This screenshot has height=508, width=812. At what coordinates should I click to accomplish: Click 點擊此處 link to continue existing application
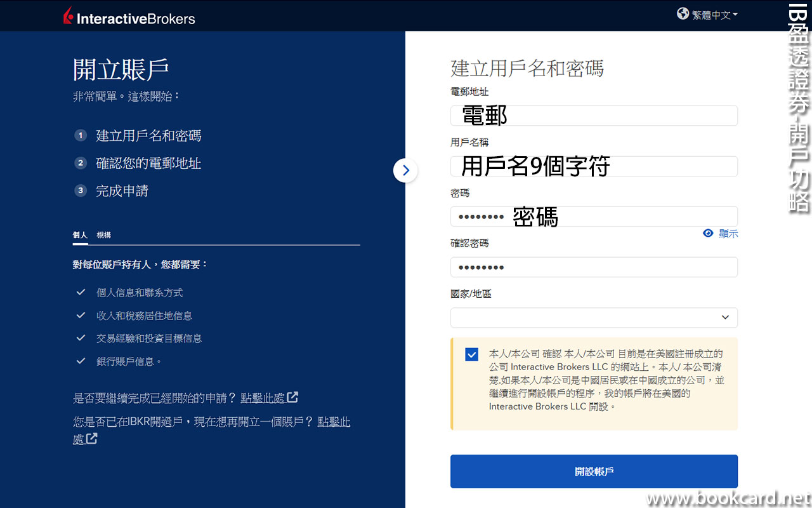[x=262, y=398]
